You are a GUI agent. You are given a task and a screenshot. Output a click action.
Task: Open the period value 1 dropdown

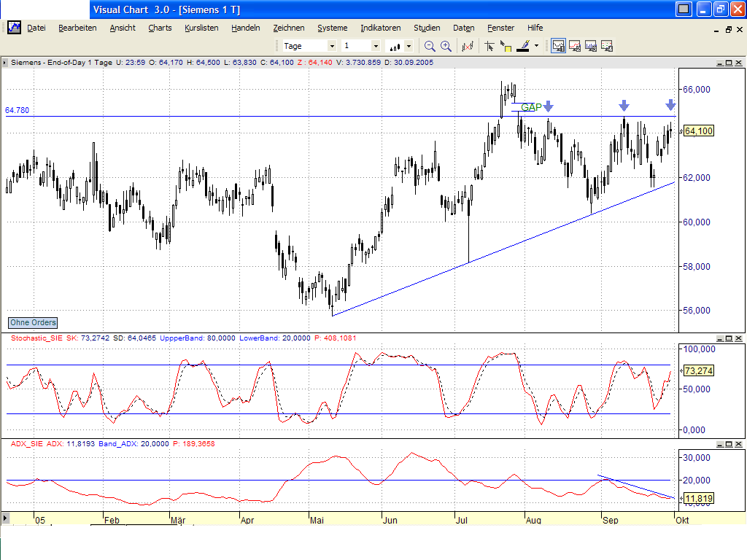coord(378,45)
